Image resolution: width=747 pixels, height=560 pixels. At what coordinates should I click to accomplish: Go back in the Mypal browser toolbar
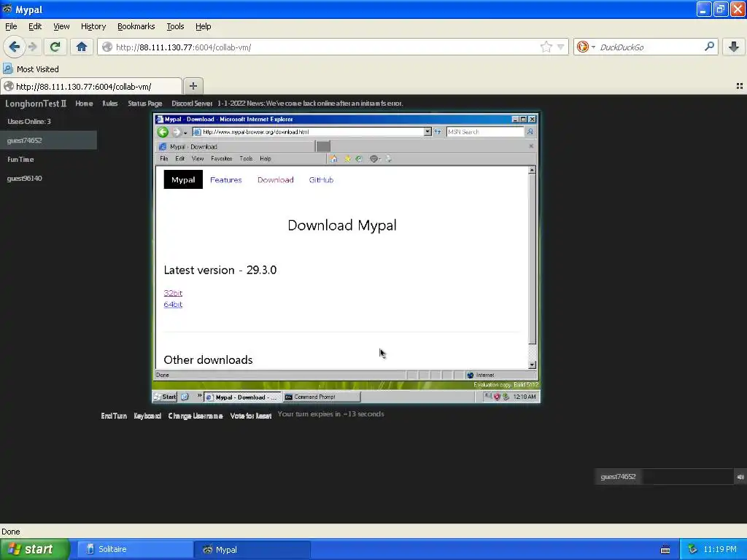click(14, 47)
